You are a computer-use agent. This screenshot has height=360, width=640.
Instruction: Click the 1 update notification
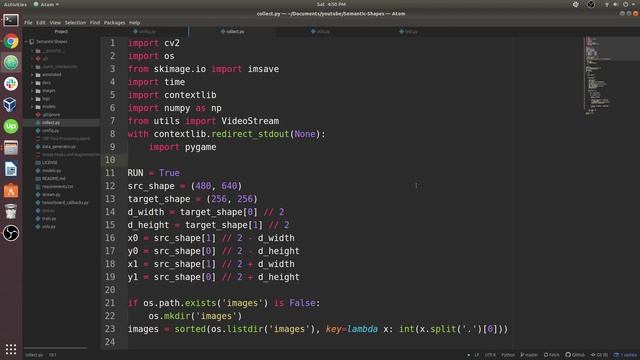coord(625,355)
